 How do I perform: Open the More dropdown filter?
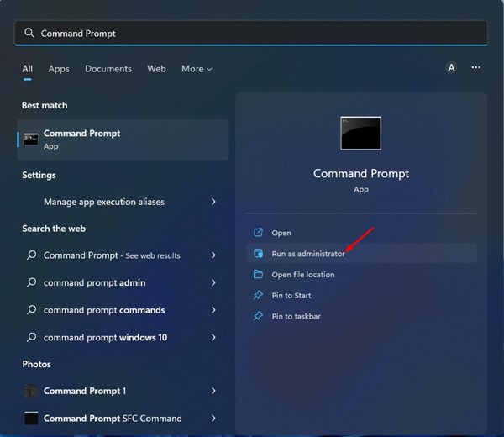click(197, 69)
